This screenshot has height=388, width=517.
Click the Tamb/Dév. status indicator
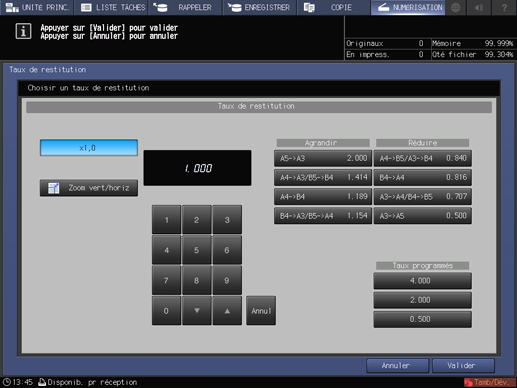(x=490, y=382)
